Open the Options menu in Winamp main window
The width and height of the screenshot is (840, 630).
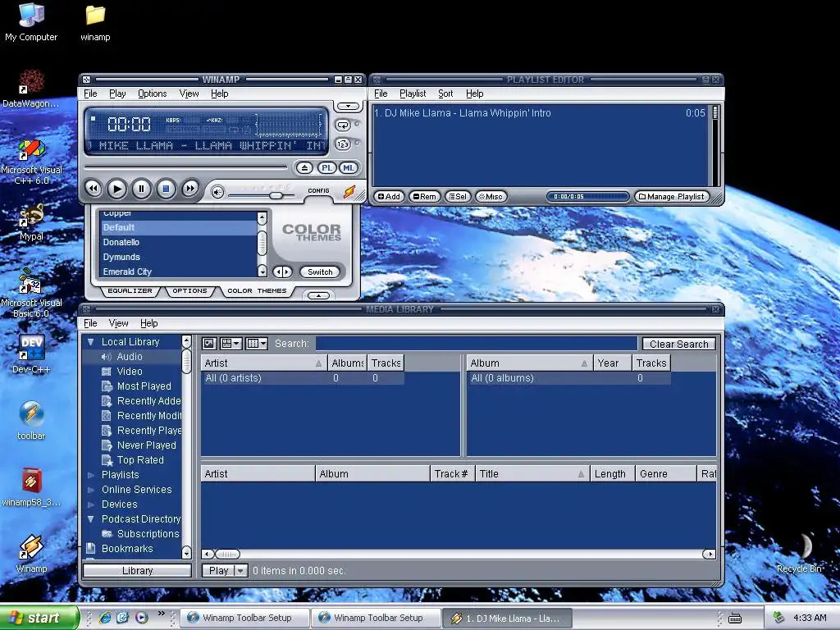(152, 94)
